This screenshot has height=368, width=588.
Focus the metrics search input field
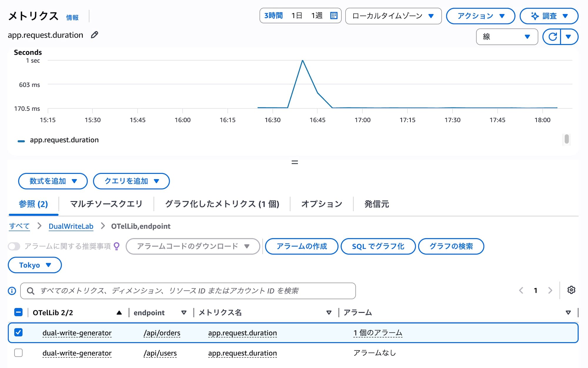point(188,291)
